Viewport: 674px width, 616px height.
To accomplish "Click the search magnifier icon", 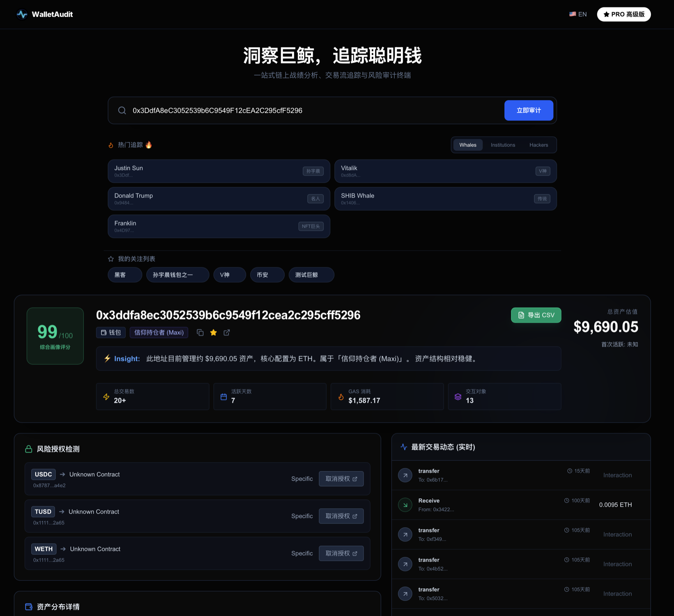I will 122,111.
